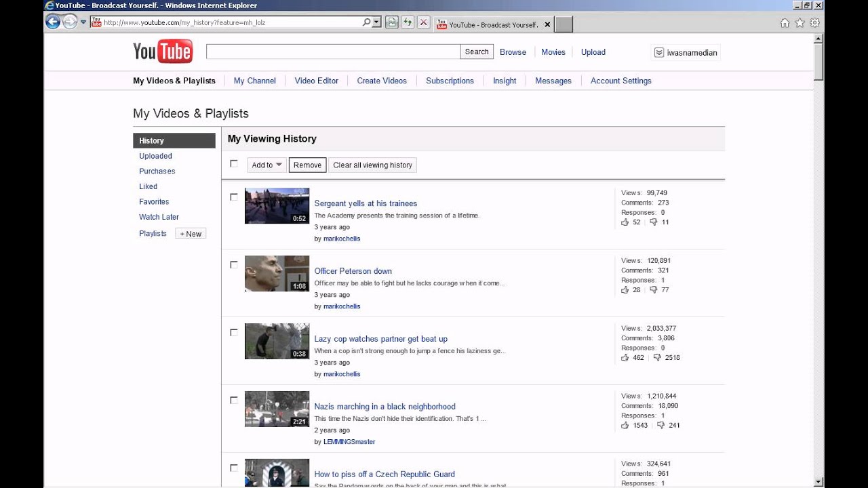868x488 pixels.
Task: Open the Upload link
Action: [x=593, y=52]
